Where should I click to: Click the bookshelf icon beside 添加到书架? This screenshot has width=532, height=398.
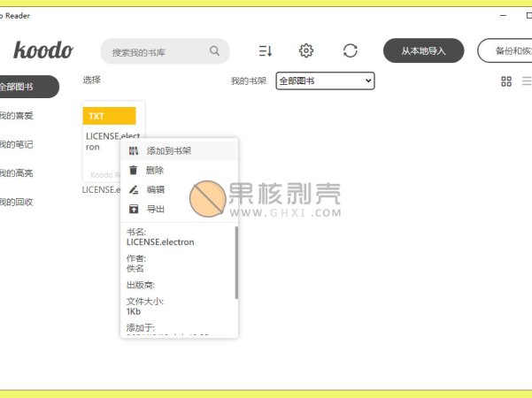(x=134, y=151)
